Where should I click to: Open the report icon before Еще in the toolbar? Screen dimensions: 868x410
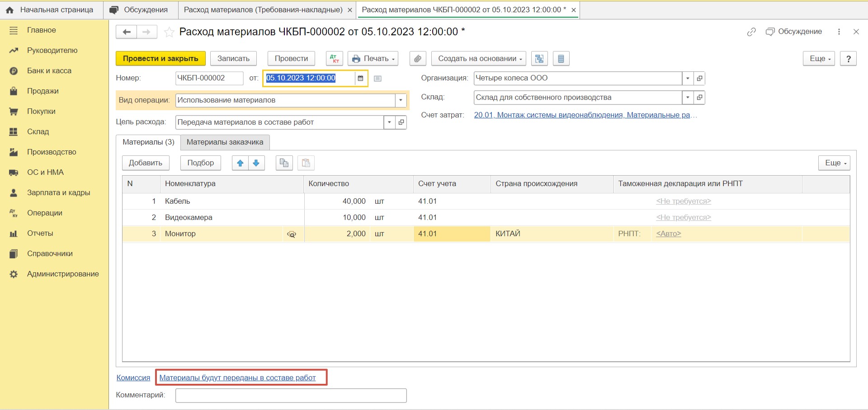click(561, 59)
